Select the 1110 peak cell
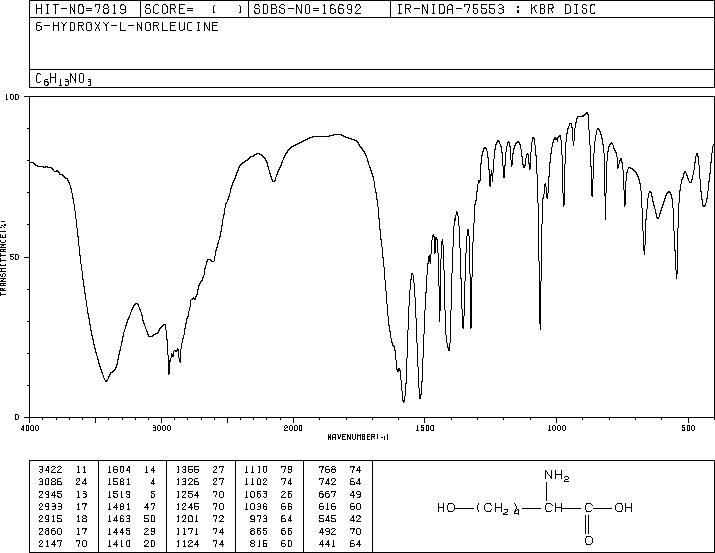715x553 pixels. (256, 469)
